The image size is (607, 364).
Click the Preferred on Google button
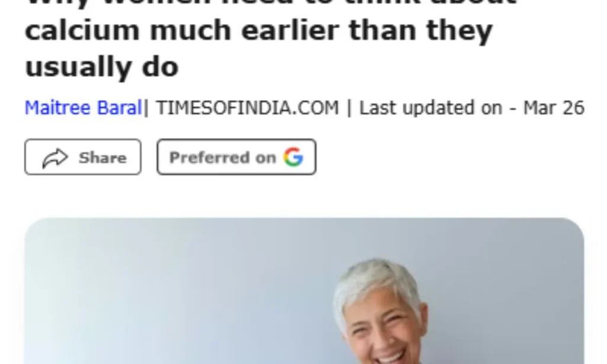click(237, 157)
